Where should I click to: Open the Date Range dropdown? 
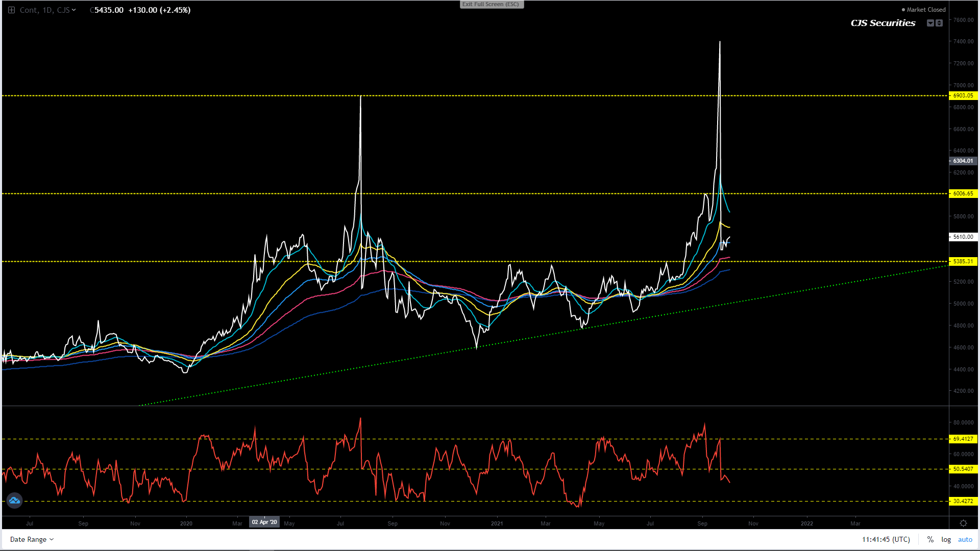pos(32,539)
